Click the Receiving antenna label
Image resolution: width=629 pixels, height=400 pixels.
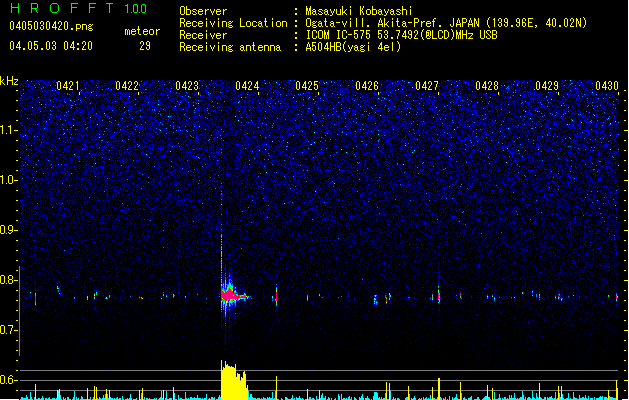(x=230, y=47)
